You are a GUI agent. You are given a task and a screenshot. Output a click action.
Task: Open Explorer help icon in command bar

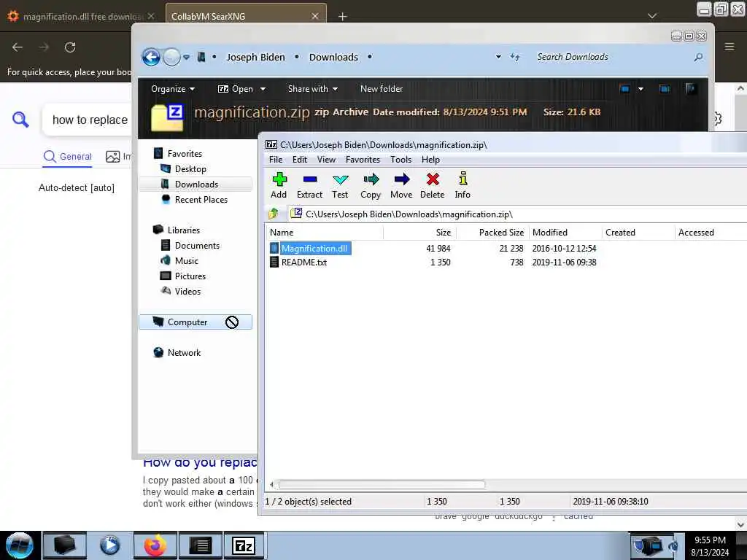[690, 88]
